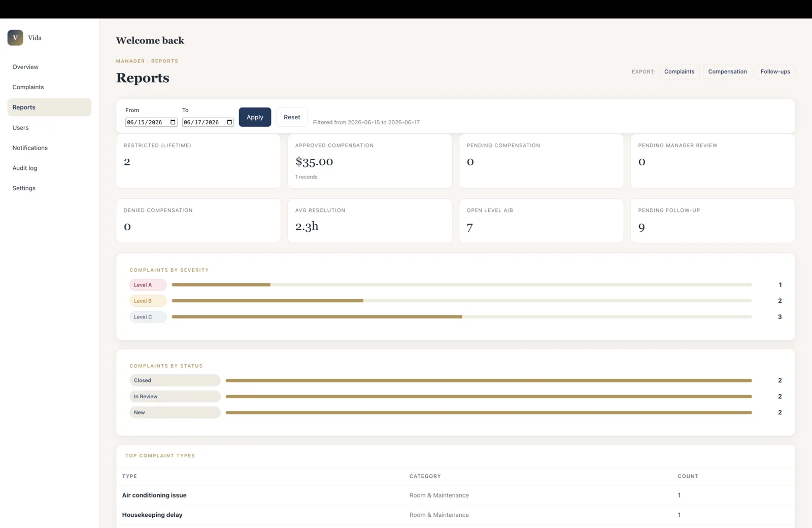The image size is (812, 528).
Task: Select the New status pill
Action: click(175, 412)
